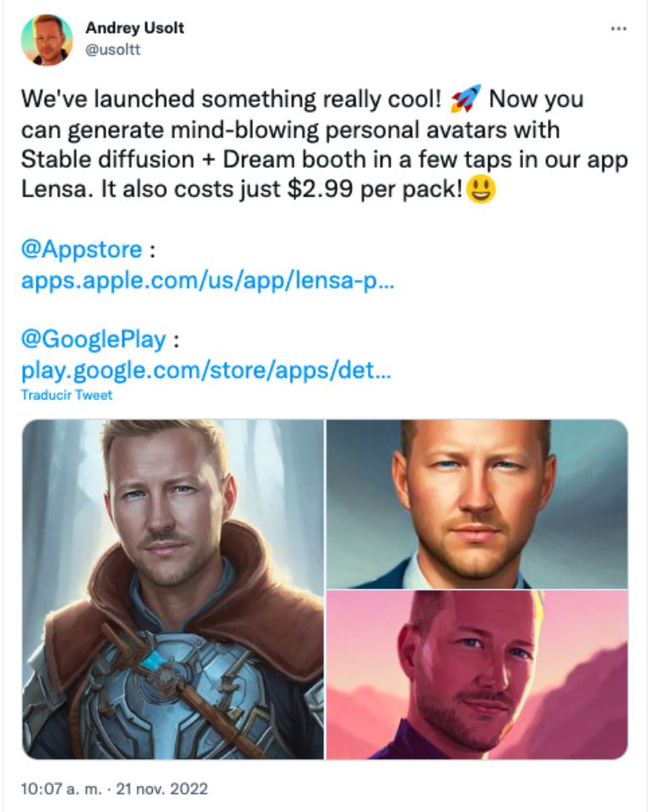648x812 pixels.
Task: Click the @usoltt handle
Action: pos(112,50)
